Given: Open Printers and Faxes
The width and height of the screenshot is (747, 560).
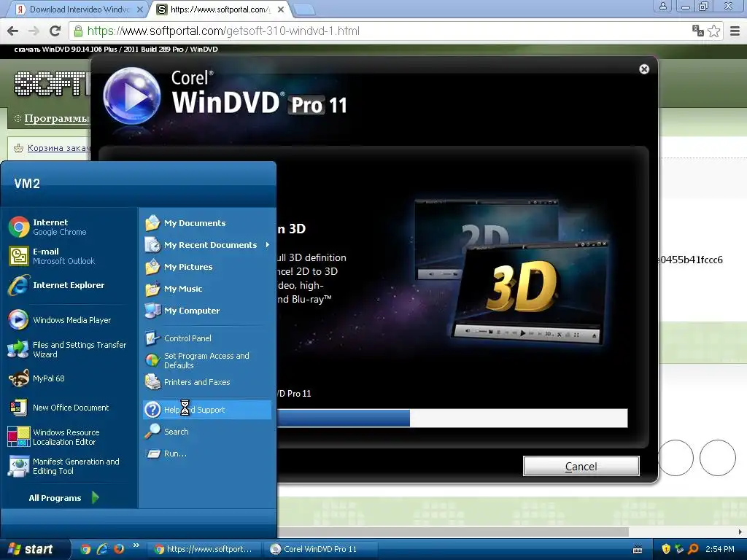Looking at the screenshot, I should [x=206, y=382].
